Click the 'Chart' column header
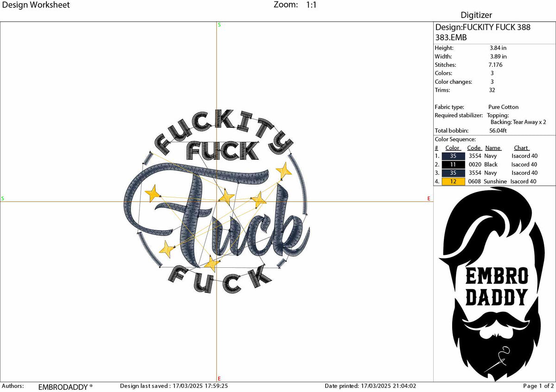 [521, 148]
